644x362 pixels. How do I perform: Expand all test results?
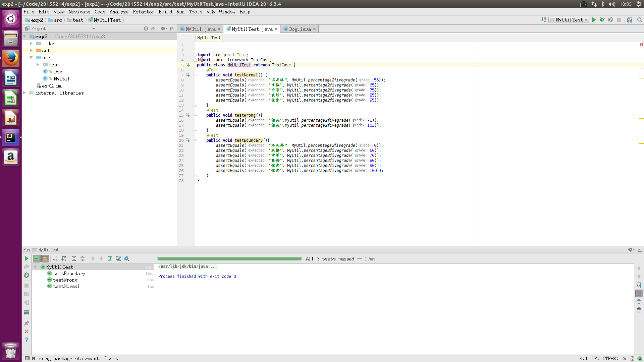[74, 258]
